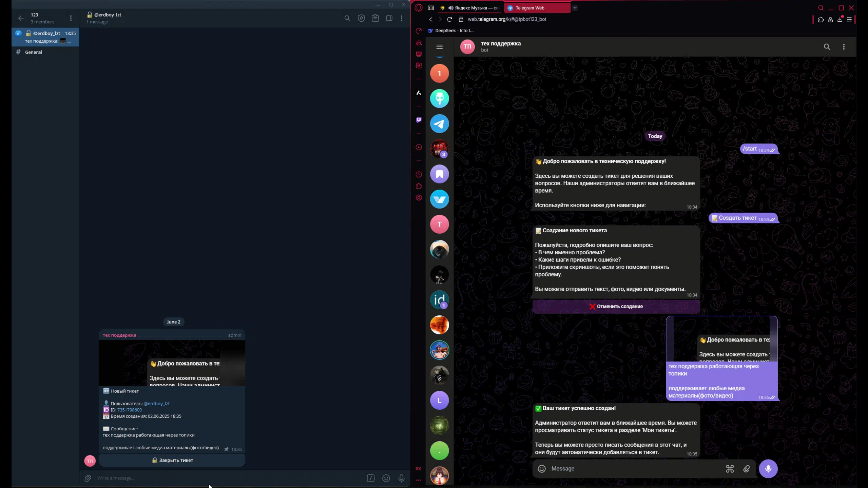Open the General topic
Screen dimensions: 868x488
point(45,52)
